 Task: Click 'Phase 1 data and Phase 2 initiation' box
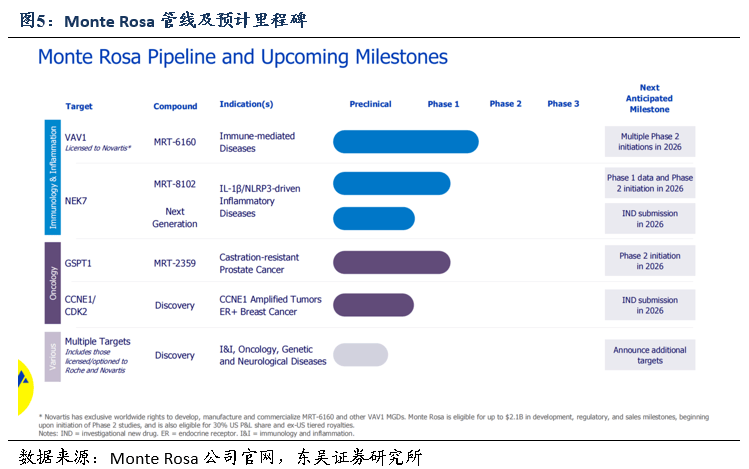click(649, 183)
